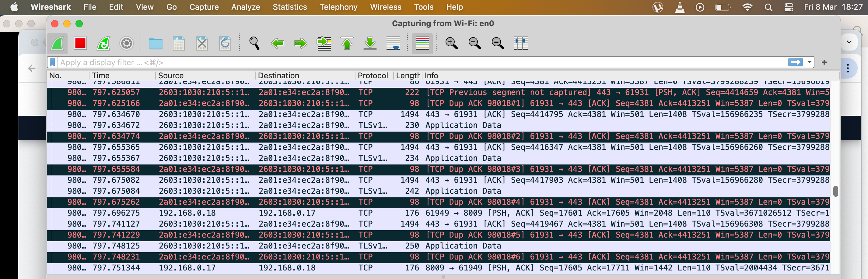Click the bookmark icon for saved filters
The image size is (868, 279).
point(53,62)
